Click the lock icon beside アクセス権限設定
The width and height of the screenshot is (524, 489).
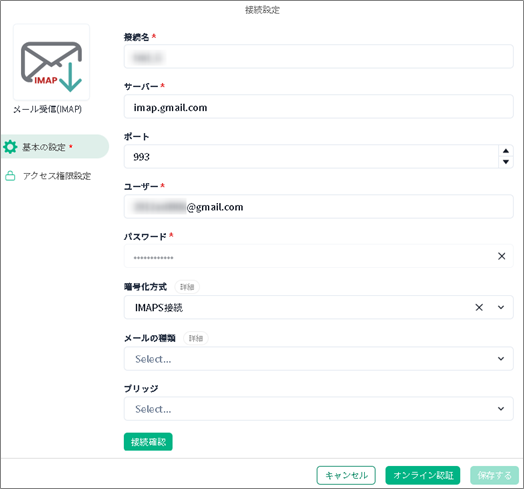(x=10, y=176)
